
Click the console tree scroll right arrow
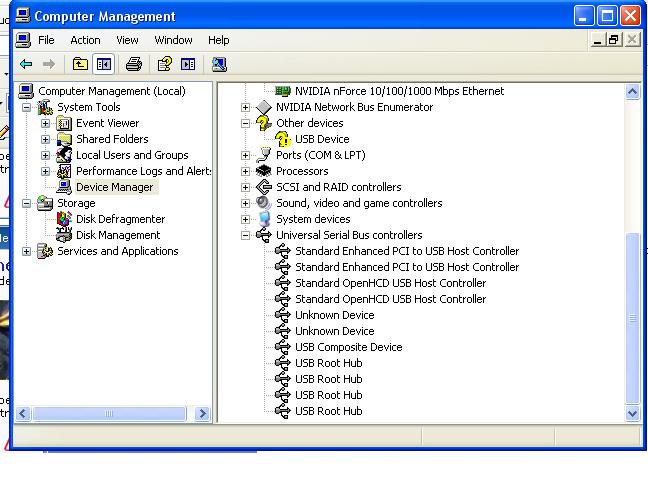(x=202, y=413)
